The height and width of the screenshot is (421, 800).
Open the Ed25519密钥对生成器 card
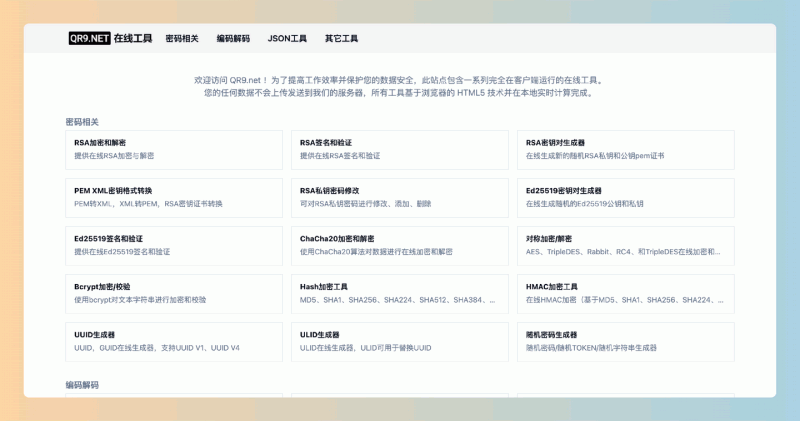point(626,198)
